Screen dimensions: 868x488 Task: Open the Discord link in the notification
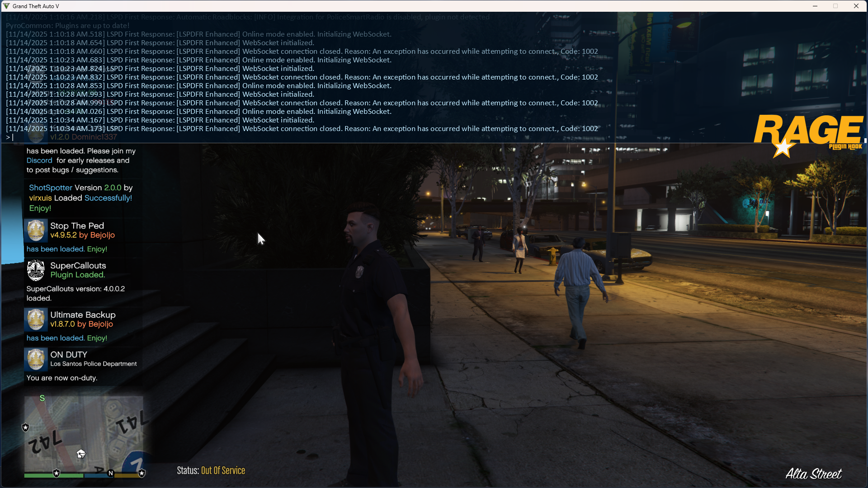(39, 160)
